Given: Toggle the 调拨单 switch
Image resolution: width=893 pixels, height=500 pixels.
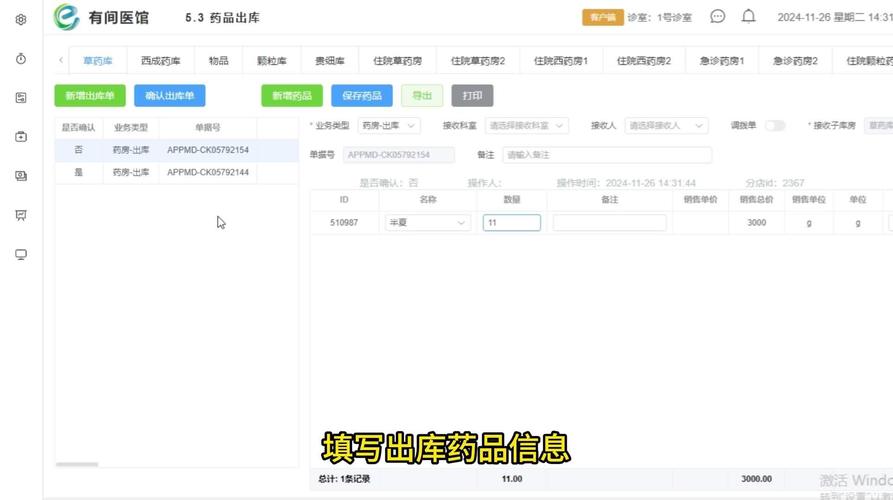Looking at the screenshot, I should [775, 125].
